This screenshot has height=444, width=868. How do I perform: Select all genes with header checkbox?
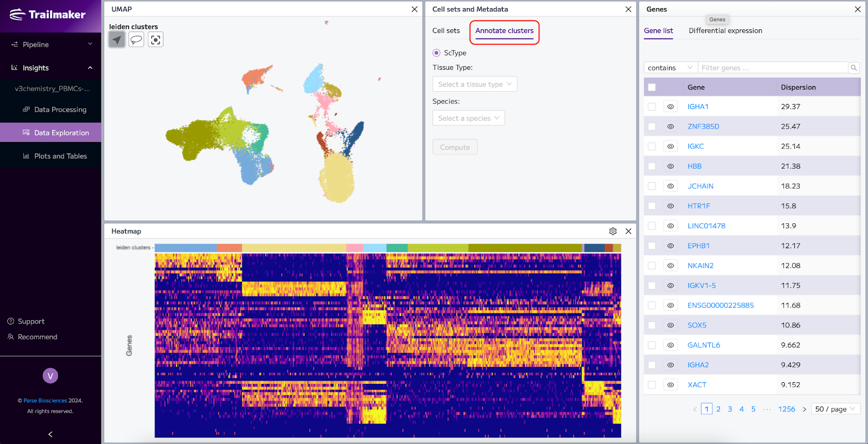(652, 87)
